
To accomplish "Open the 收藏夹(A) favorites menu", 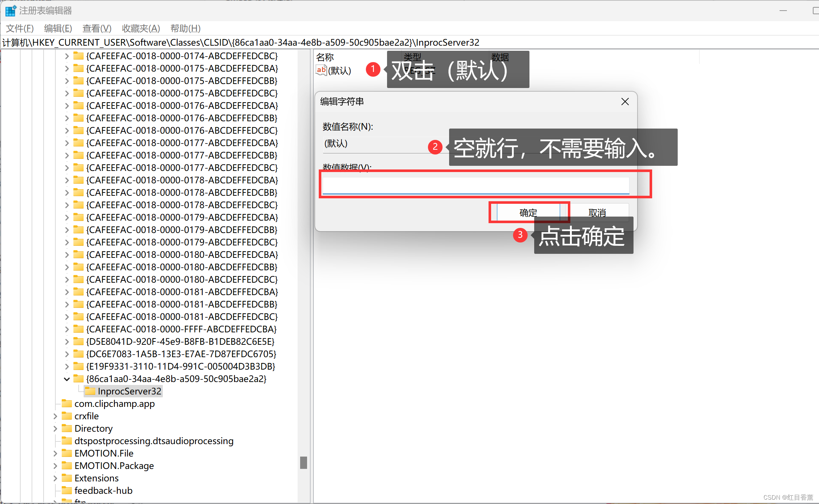I will point(141,28).
